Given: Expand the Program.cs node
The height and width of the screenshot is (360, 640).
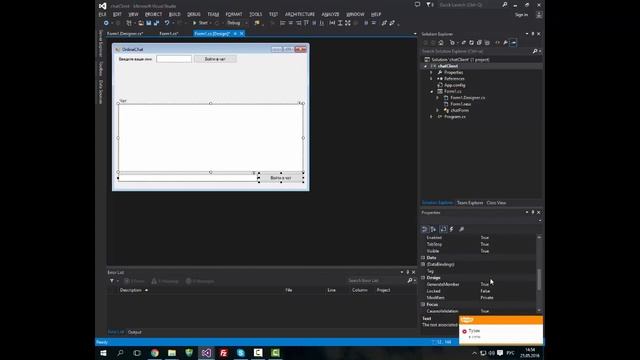Looking at the screenshot, I should (431, 117).
